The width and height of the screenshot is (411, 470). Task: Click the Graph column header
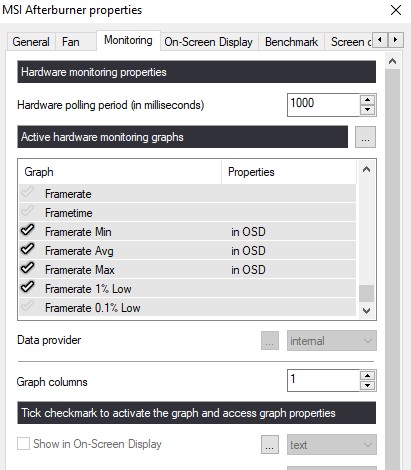[120, 172]
